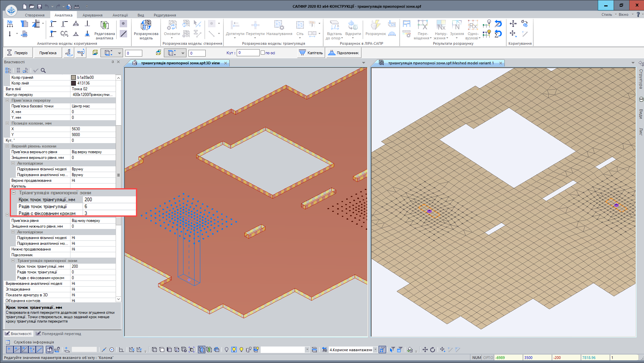Click the Розрахункова модель icon
The width and height of the screenshot is (644, 363).
coord(146,26)
